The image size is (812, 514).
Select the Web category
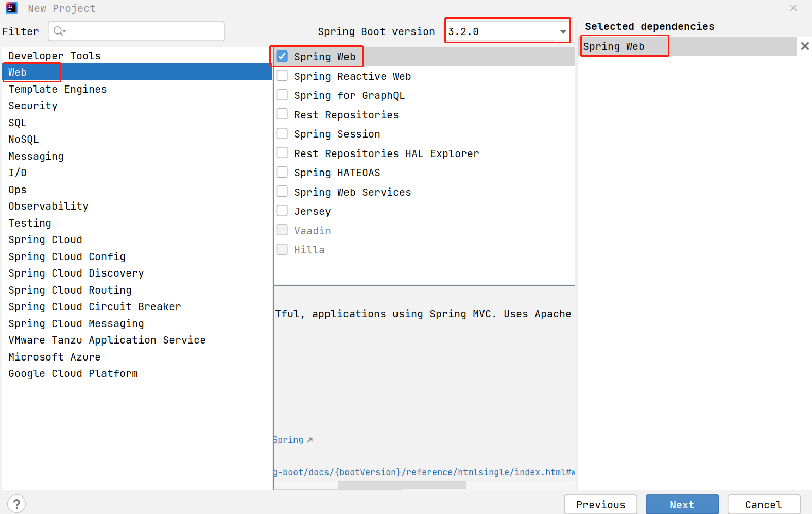(136, 72)
